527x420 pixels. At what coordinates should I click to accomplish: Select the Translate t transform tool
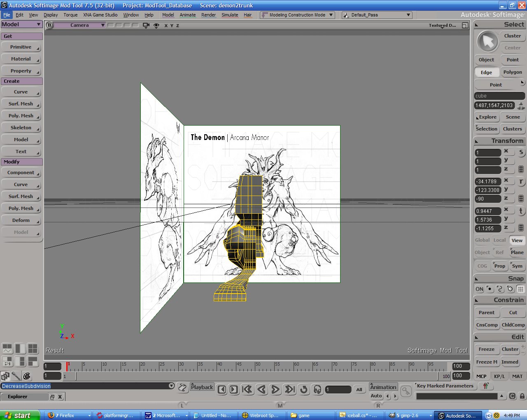[521, 211]
